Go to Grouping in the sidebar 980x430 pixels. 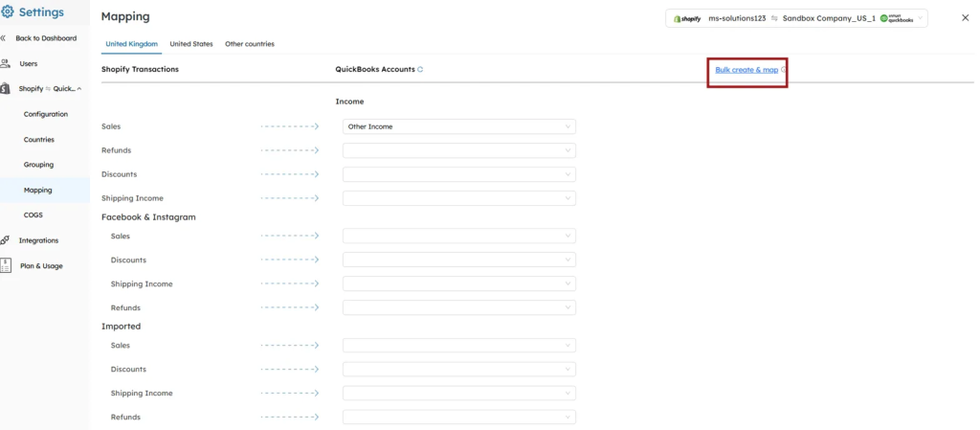click(39, 165)
